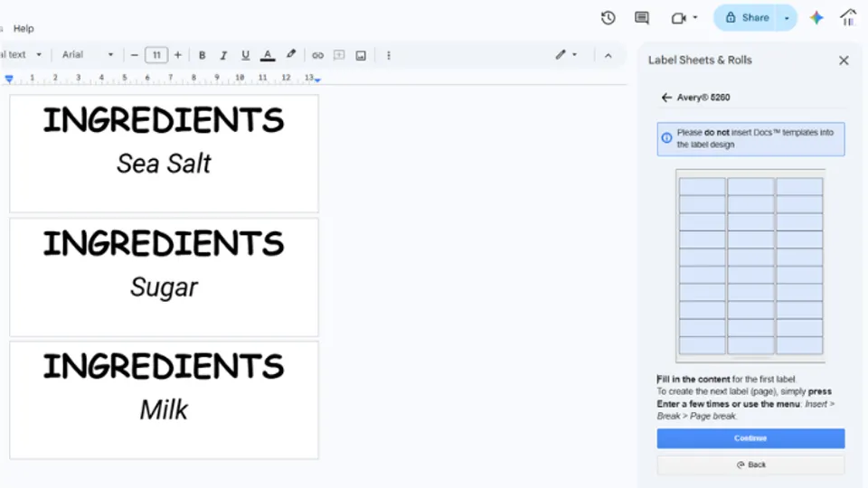Increase the font size with plus
Screen dimensions: 868x488
click(178, 55)
